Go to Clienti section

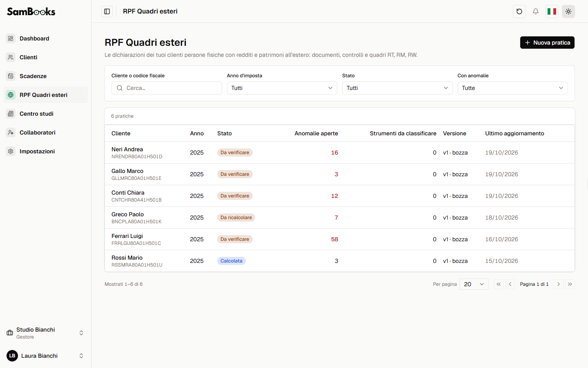[45, 57]
